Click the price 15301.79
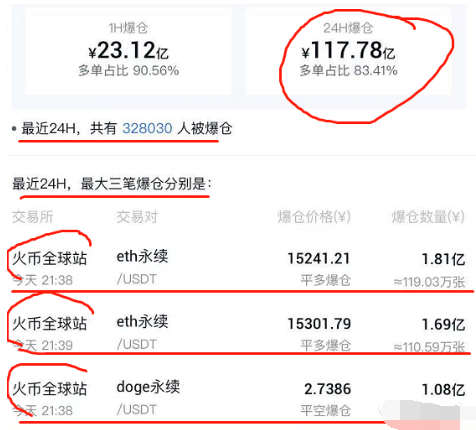 coord(319,324)
